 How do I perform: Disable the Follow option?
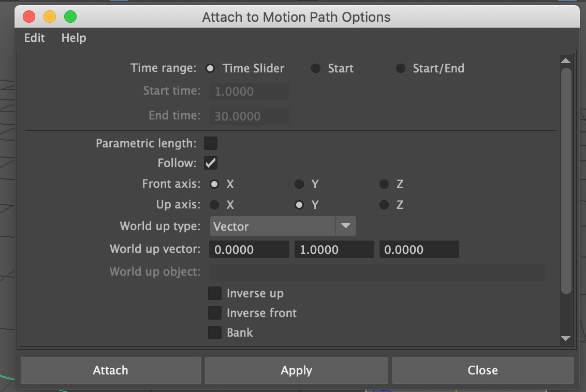(x=211, y=162)
